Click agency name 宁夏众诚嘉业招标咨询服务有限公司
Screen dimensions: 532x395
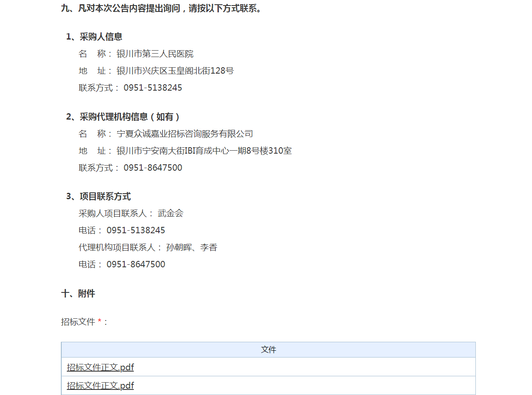click(x=185, y=134)
